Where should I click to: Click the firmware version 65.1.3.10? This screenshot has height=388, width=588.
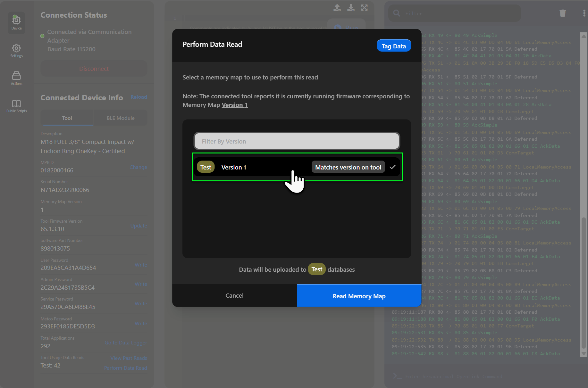pos(52,229)
